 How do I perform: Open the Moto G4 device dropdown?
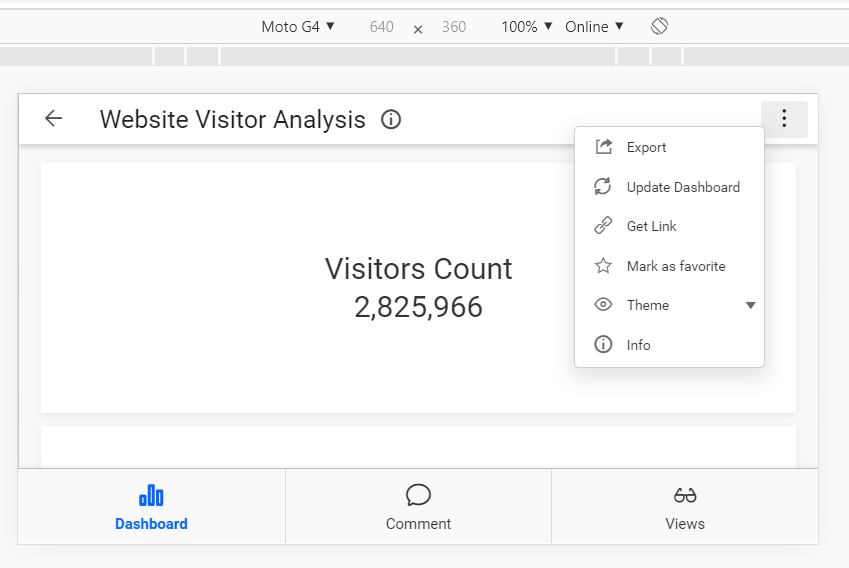(298, 27)
